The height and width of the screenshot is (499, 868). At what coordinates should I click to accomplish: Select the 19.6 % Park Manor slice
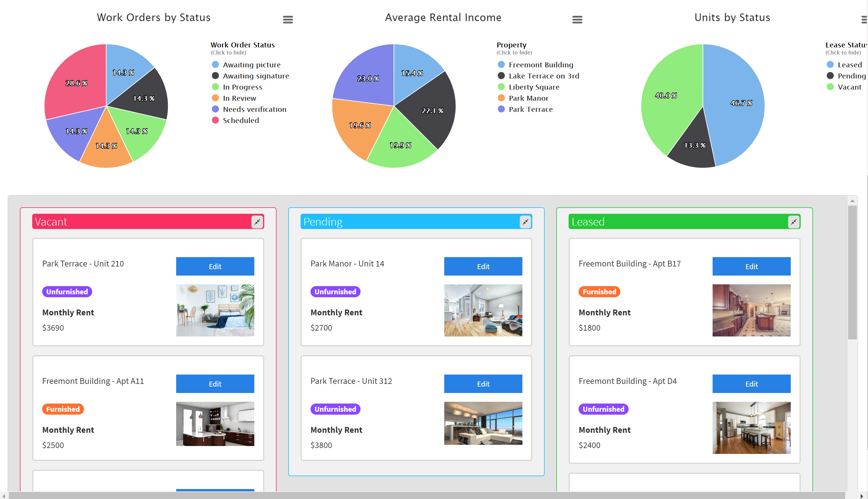[360, 125]
